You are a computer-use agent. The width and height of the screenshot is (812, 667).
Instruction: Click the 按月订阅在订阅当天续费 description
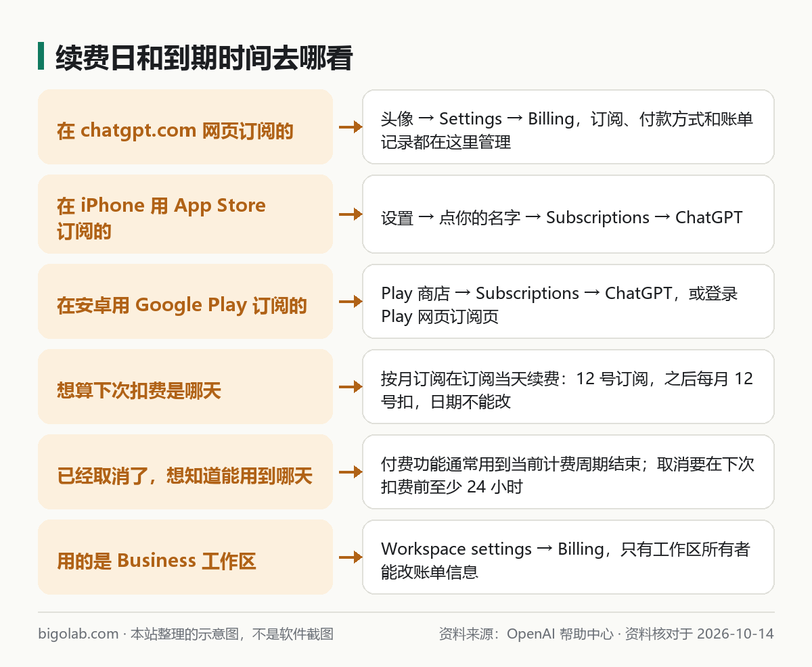pos(567,390)
